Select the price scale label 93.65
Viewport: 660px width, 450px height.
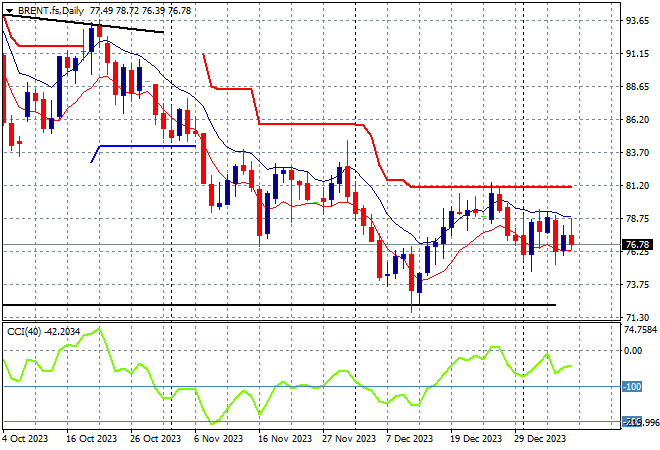click(637, 21)
